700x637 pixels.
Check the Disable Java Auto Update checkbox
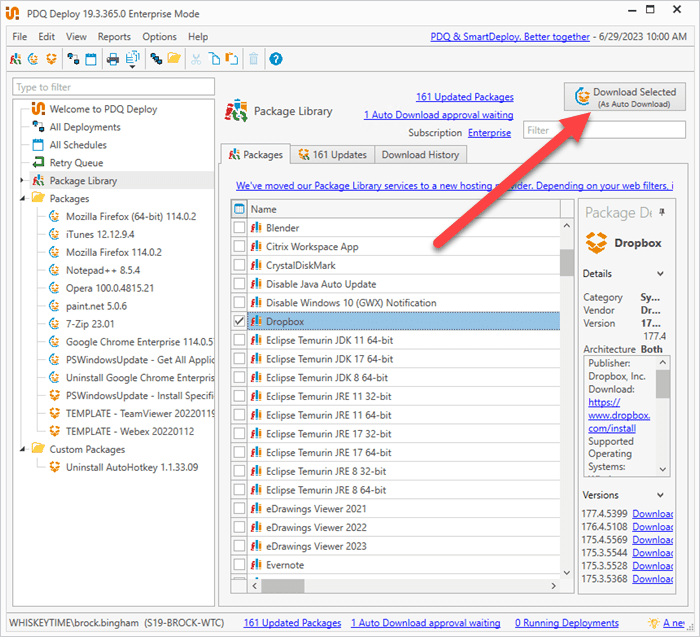[239, 283]
